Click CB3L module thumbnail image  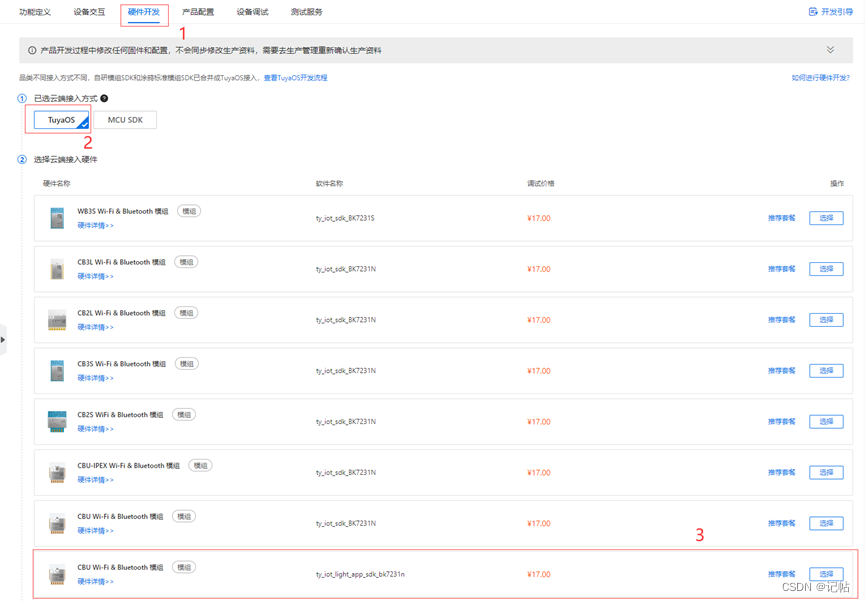(x=57, y=269)
